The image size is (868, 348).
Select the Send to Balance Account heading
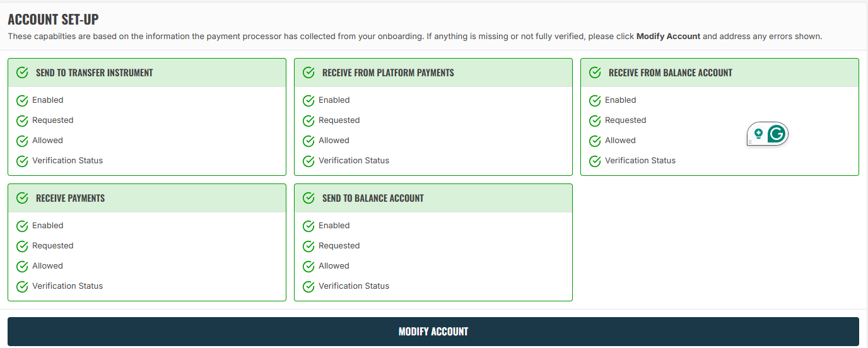[373, 198]
